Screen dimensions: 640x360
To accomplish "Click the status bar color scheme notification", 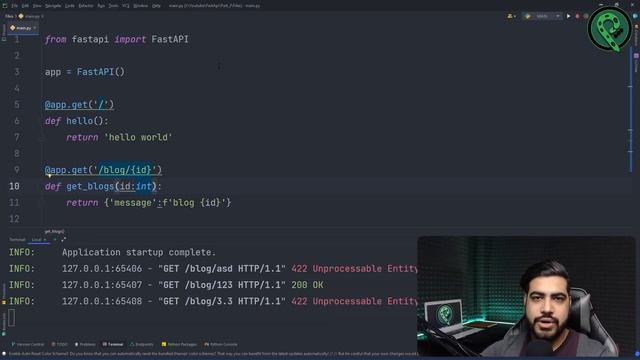I will click(x=212, y=354).
